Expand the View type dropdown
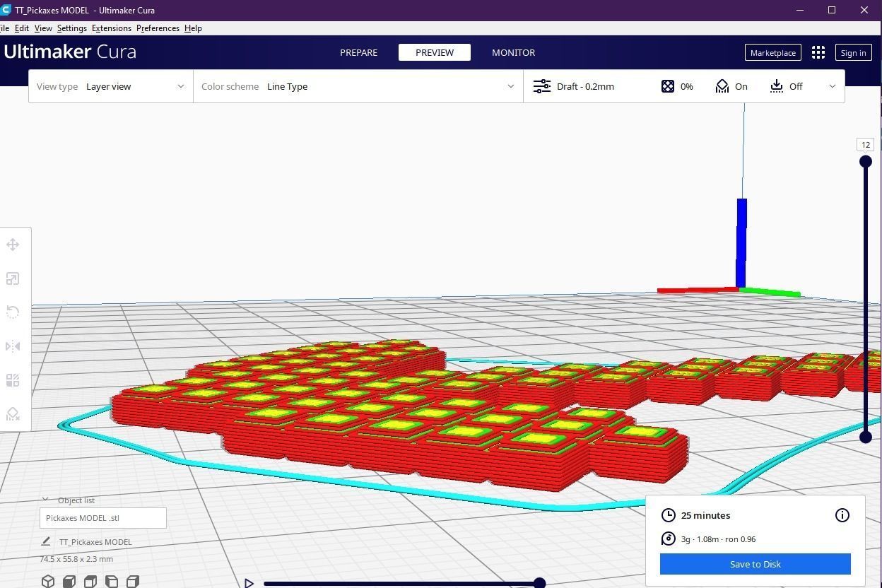The image size is (882, 588). pyautogui.click(x=111, y=86)
